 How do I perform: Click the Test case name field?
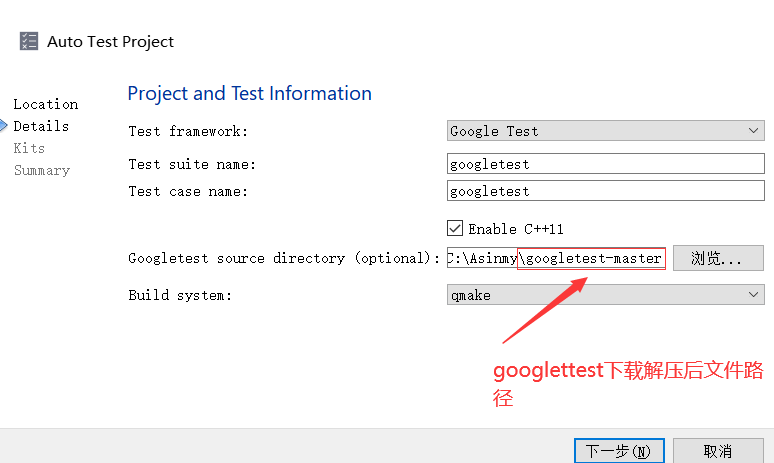pyautogui.click(x=606, y=191)
